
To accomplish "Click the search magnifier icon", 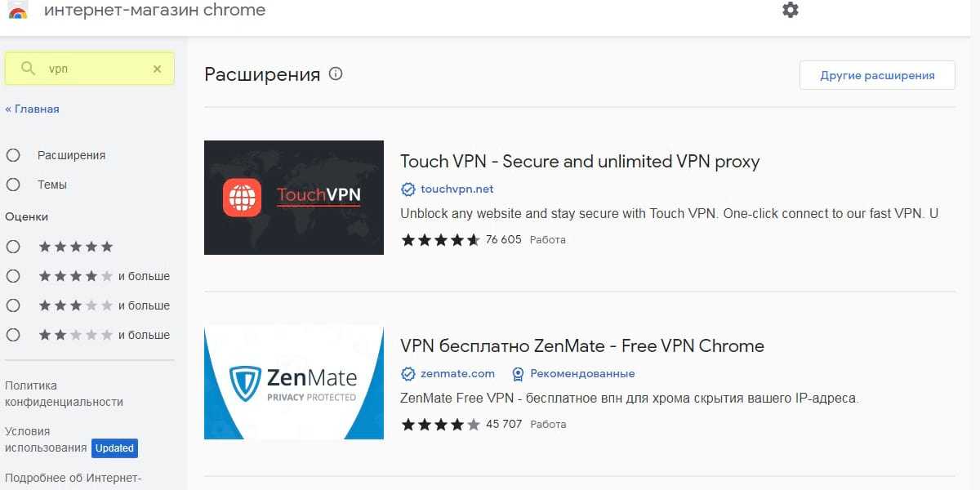I will pos(29,69).
